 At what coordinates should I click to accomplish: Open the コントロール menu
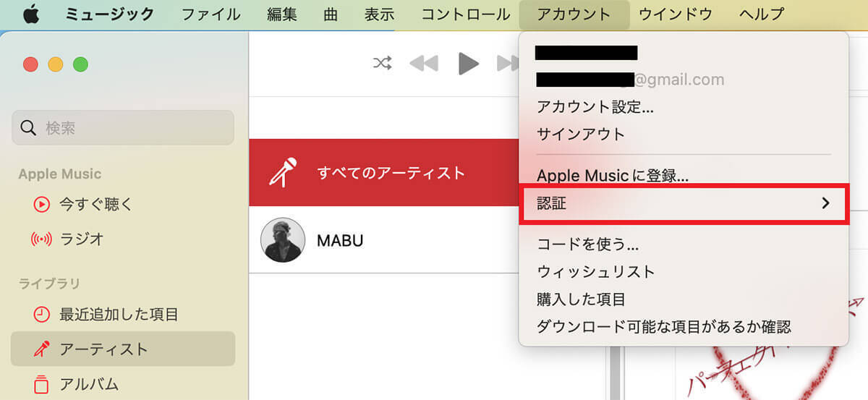[466, 14]
